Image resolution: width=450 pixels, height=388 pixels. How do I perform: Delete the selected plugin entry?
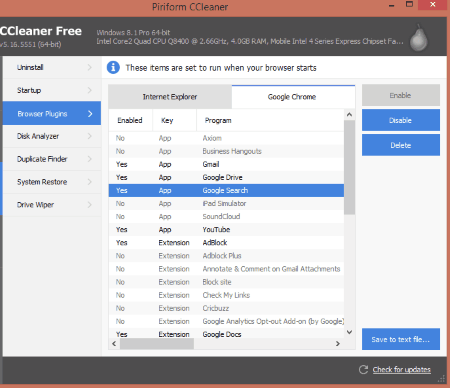(x=401, y=145)
